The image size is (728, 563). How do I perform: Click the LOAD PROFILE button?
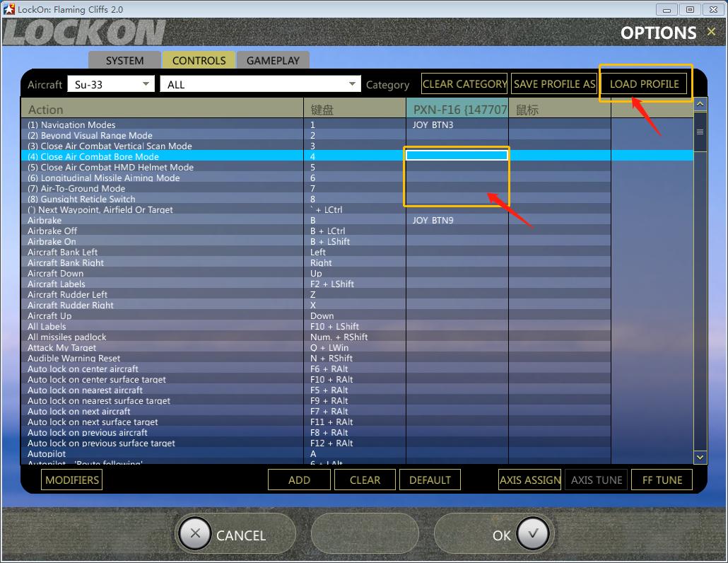[645, 84]
